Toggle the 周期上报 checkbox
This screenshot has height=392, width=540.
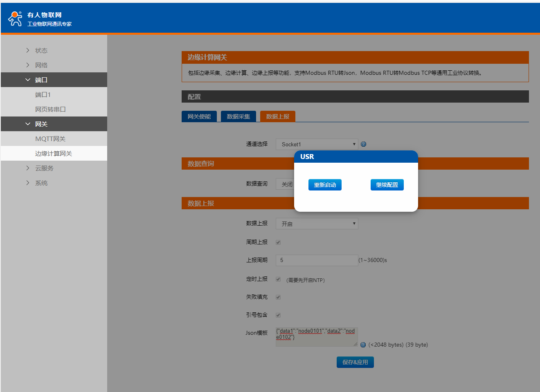pyautogui.click(x=278, y=242)
